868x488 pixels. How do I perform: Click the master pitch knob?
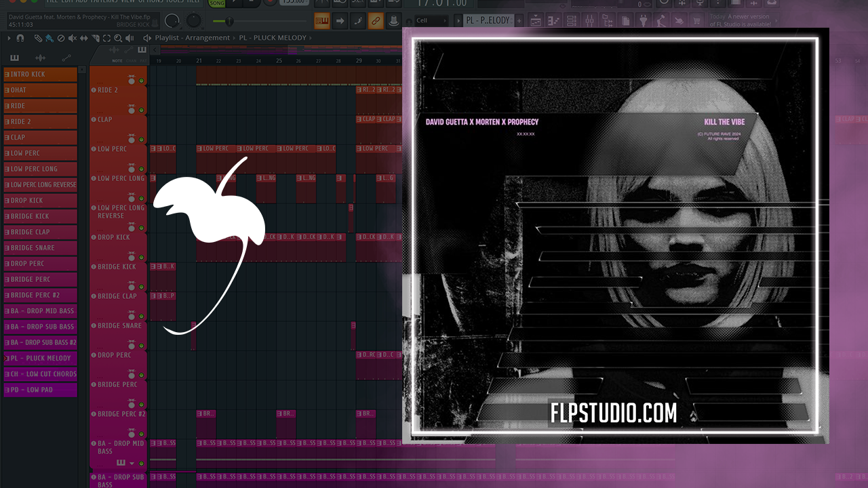193,21
